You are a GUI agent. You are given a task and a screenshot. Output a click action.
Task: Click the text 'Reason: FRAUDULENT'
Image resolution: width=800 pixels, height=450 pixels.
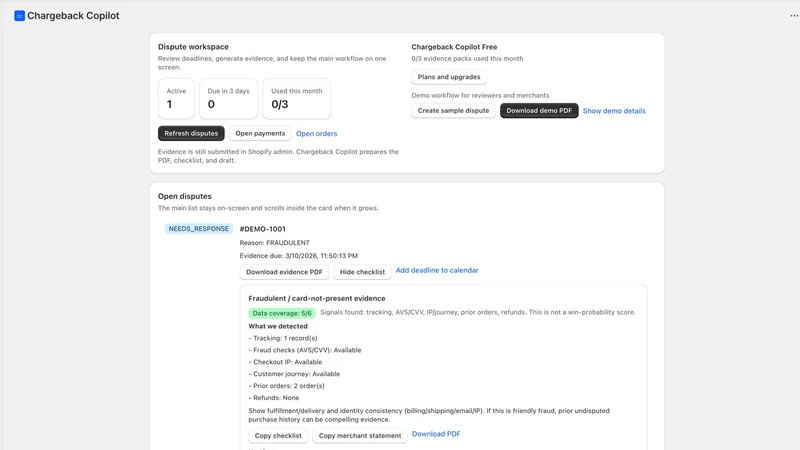coord(274,243)
